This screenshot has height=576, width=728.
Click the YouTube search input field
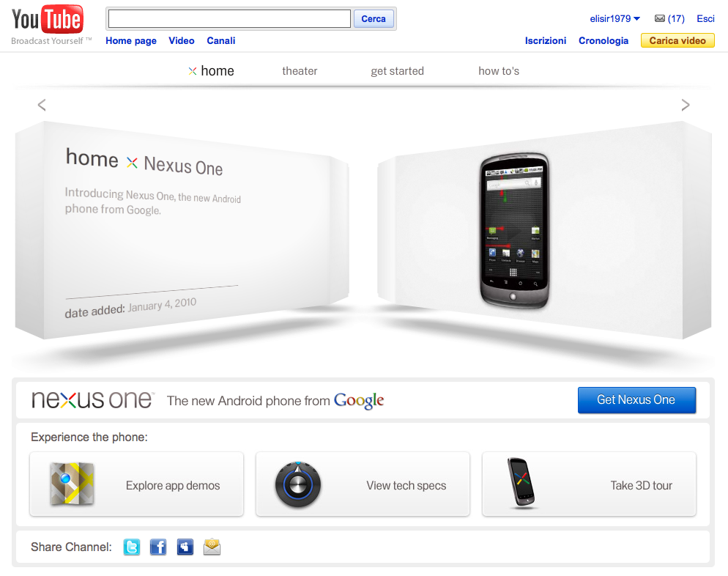click(229, 18)
